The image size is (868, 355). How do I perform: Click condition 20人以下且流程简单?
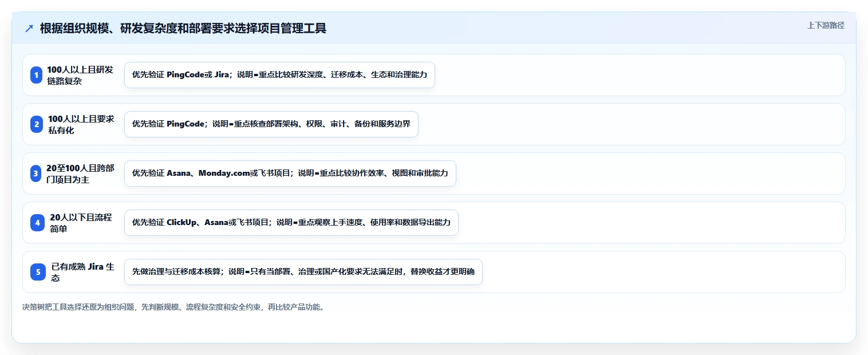[x=81, y=223]
